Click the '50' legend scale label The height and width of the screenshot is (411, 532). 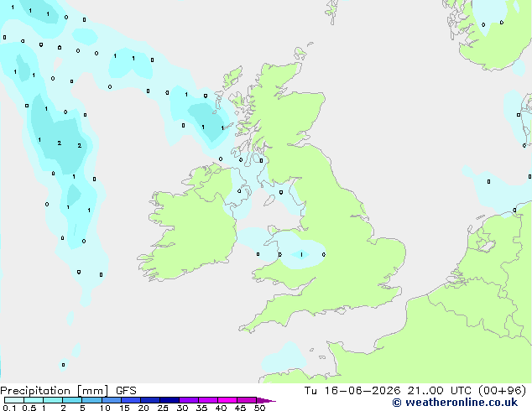click(x=259, y=408)
